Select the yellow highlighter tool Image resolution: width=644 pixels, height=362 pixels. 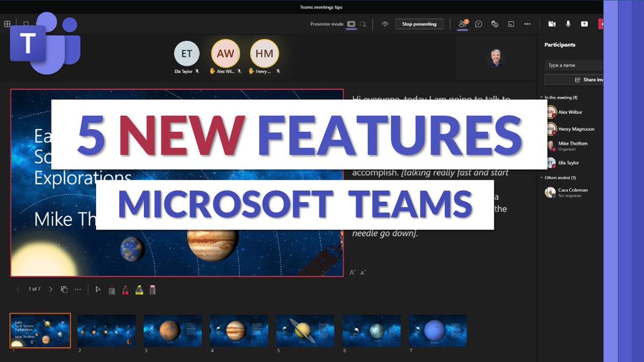click(139, 290)
